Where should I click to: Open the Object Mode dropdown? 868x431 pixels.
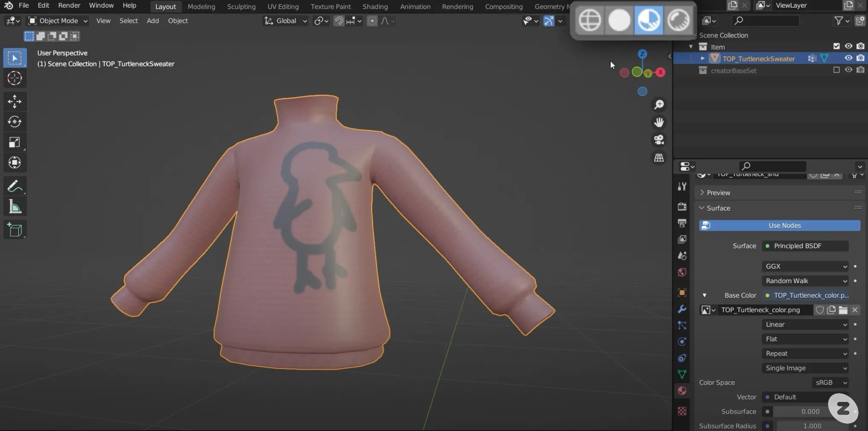point(58,21)
